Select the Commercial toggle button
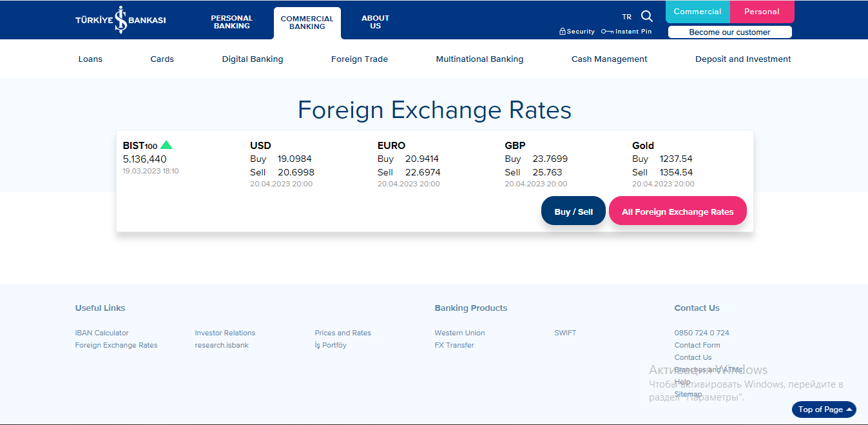 point(697,12)
